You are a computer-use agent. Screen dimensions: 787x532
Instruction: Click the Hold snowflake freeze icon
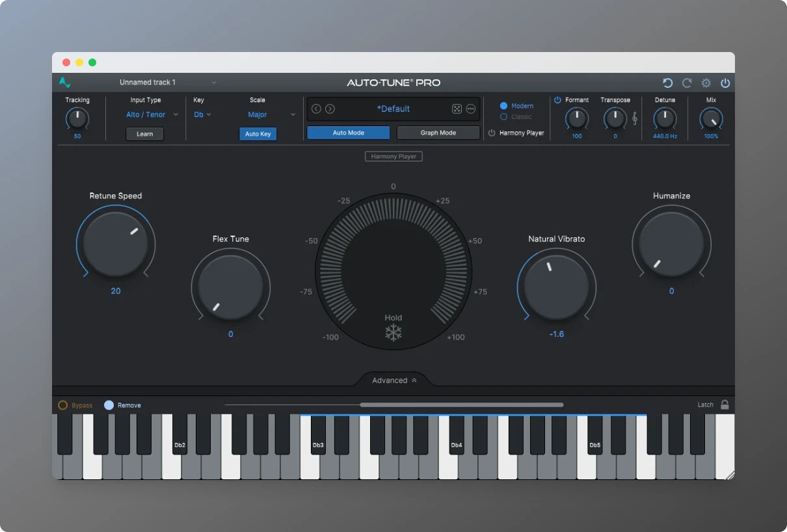(393, 333)
